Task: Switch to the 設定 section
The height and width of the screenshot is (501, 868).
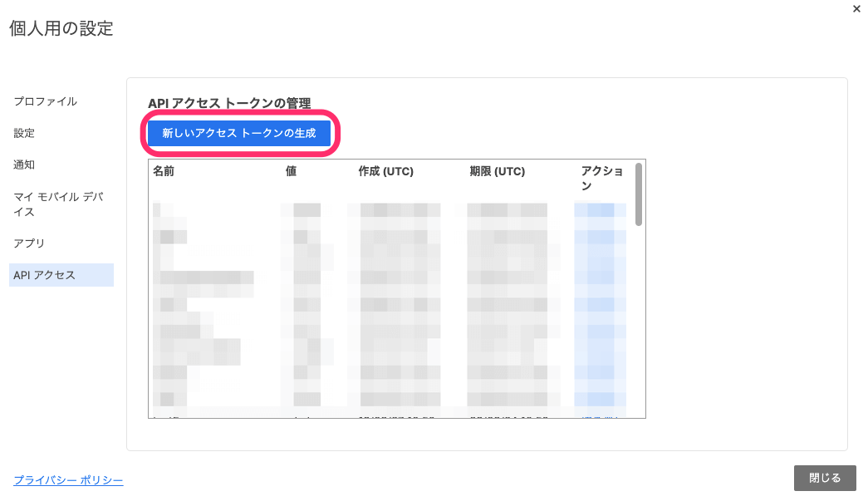Action: 24,133
